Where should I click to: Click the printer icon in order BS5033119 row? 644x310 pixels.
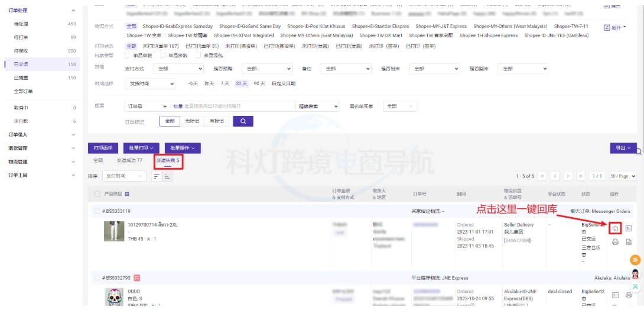(x=615, y=242)
